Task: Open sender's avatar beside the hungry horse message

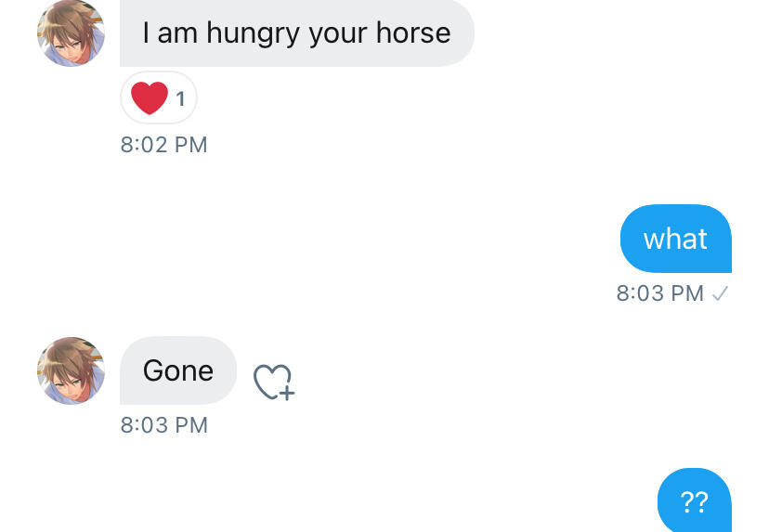Action: (71, 33)
